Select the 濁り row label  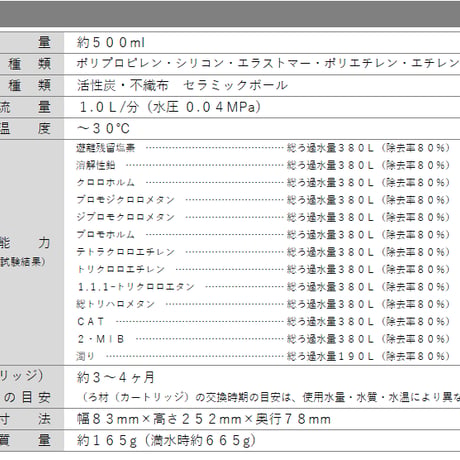click(x=85, y=356)
